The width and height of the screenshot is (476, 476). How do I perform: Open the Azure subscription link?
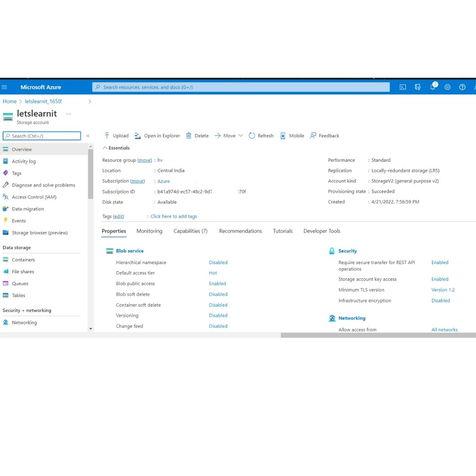(x=164, y=181)
